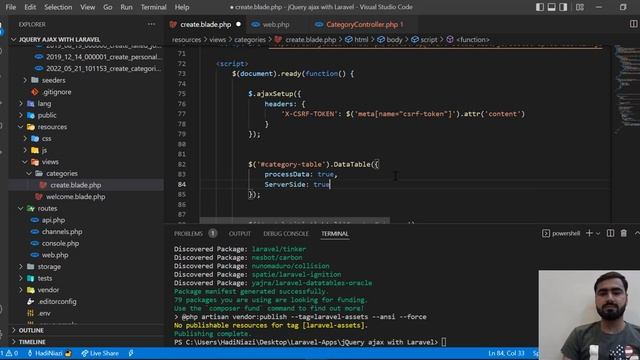Switch to the TERMINAL panel tab

point(335,233)
